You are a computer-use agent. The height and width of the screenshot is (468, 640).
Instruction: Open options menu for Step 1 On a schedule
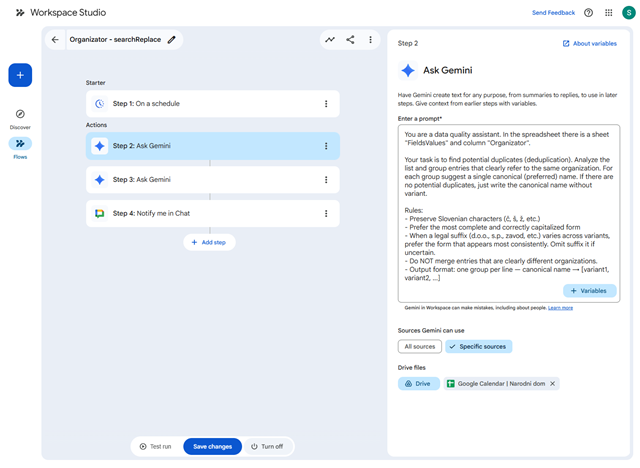coord(326,104)
